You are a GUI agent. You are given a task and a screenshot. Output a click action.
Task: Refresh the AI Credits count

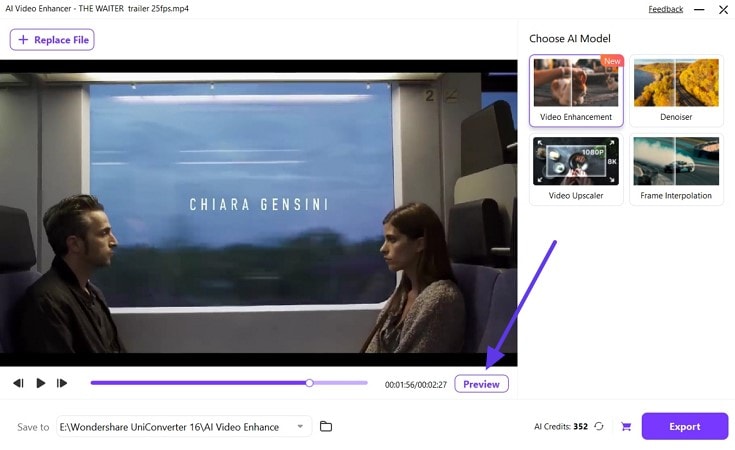tap(599, 426)
